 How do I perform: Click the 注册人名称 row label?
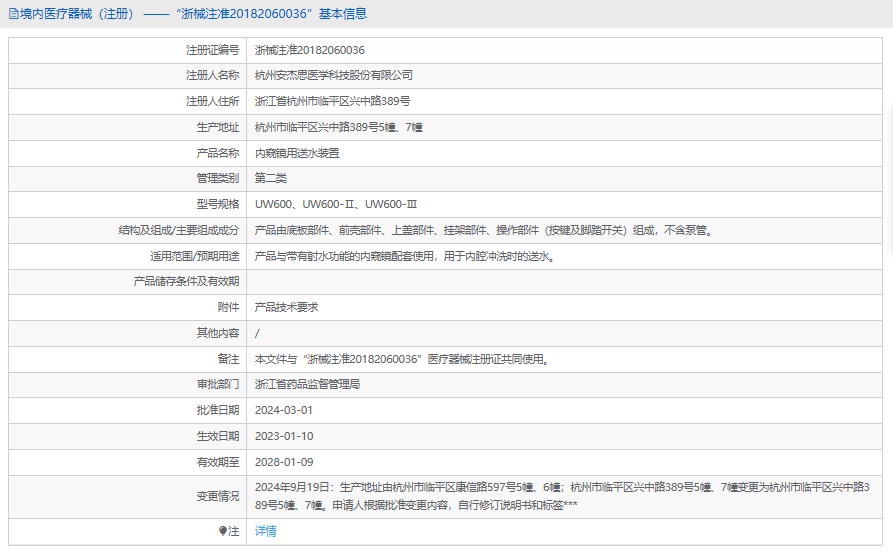212,75
